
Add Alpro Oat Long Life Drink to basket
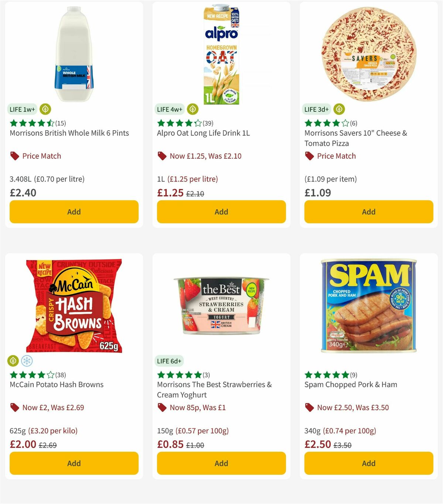click(221, 212)
